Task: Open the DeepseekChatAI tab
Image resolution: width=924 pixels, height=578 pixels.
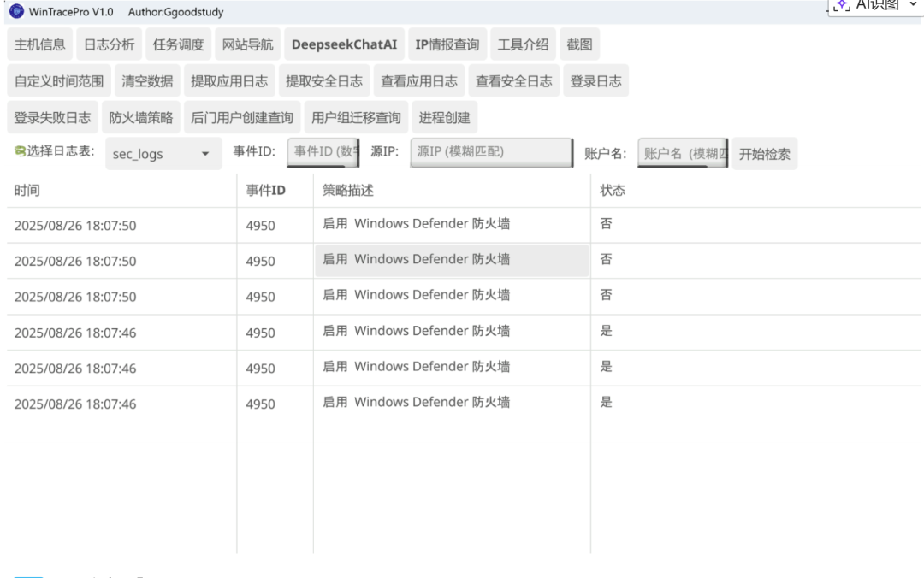Action: (x=344, y=44)
